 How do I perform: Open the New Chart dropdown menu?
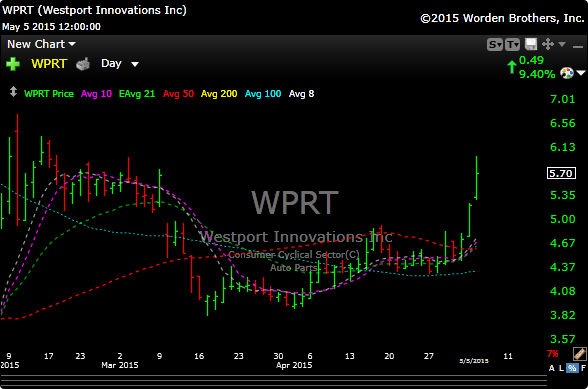[42, 44]
